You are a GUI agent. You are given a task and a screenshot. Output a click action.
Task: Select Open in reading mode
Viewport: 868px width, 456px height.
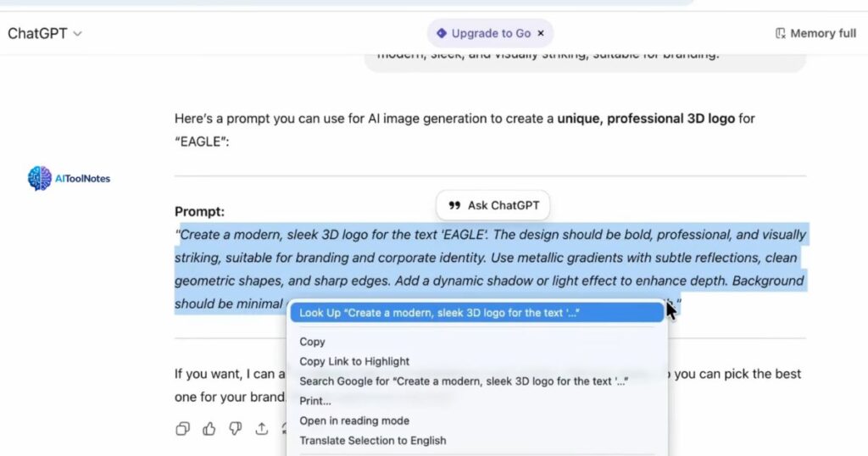coord(354,420)
